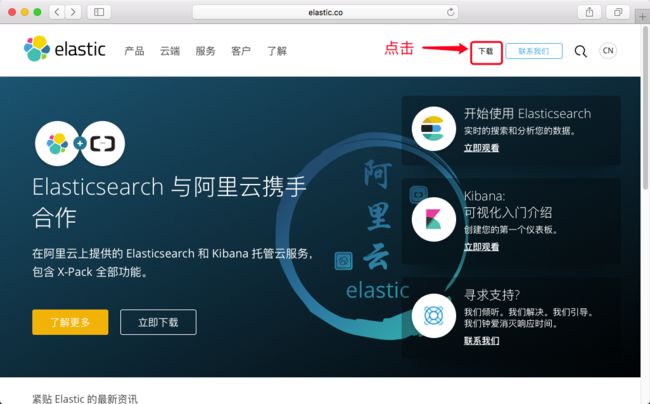This screenshot has width=650, height=404.
Task: Click 紧贴 Elastic 的最新资讯 text
Action: pyautogui.click(x=85, y=399)
